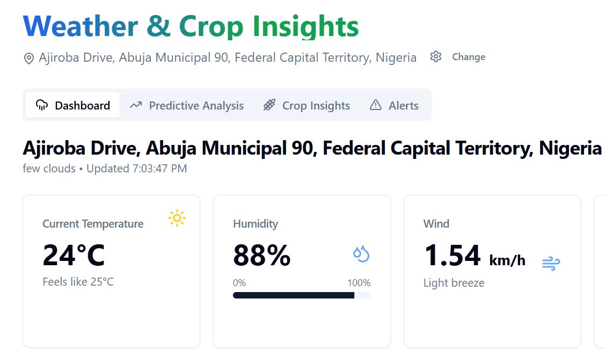This screenshot has width=606, height=364.
Task: Click the warning triangle Alerts icon
Action: click(x=376, y=105)
